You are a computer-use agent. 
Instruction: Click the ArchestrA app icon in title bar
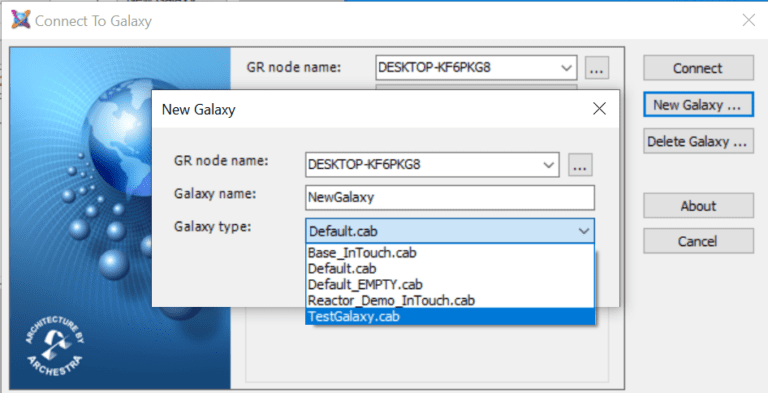[x=20, y=20]
